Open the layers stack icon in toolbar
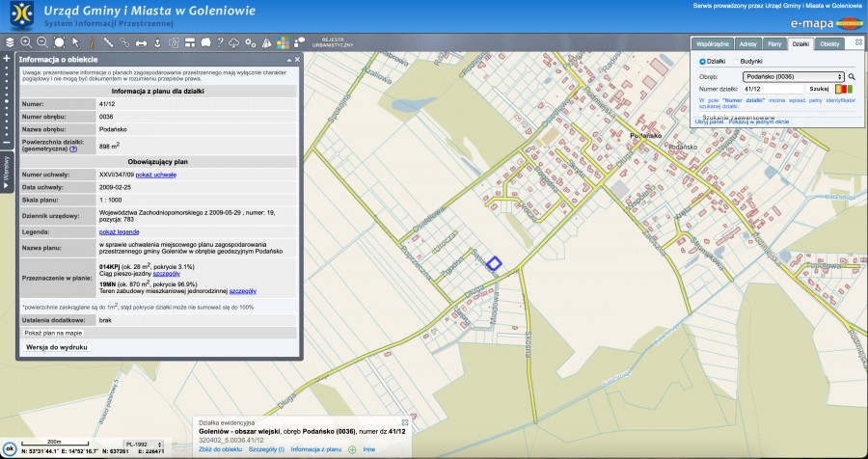Viewport: 868px width, 459px height. (10, 42)
